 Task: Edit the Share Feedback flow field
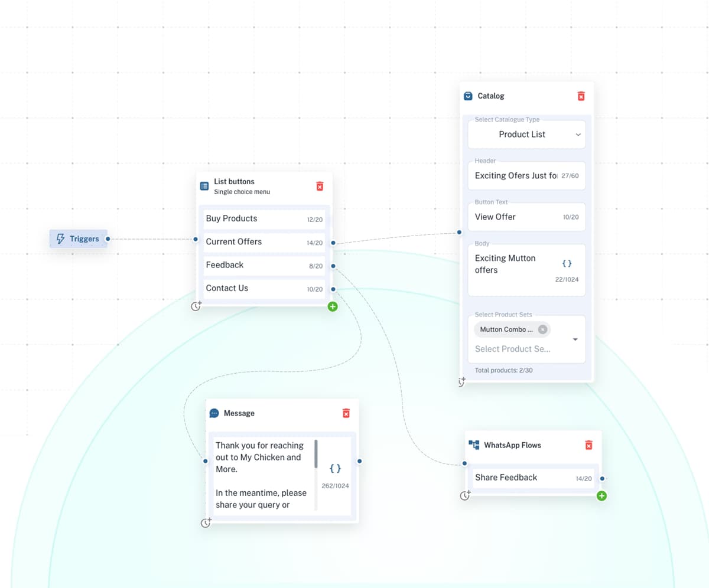tap(533, 478)
